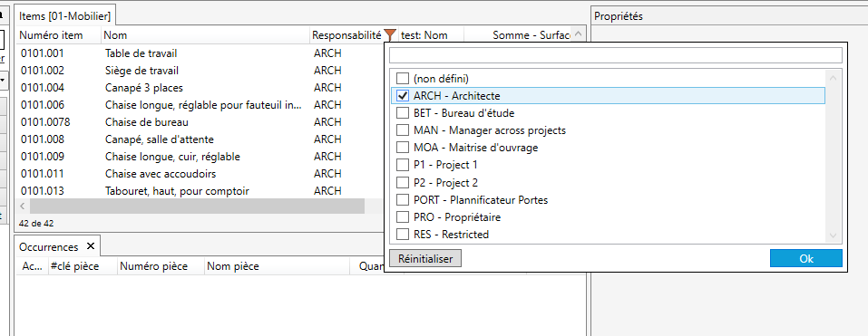
Task: Tick the (non défini) checkbox
Action: coord(403,79)
